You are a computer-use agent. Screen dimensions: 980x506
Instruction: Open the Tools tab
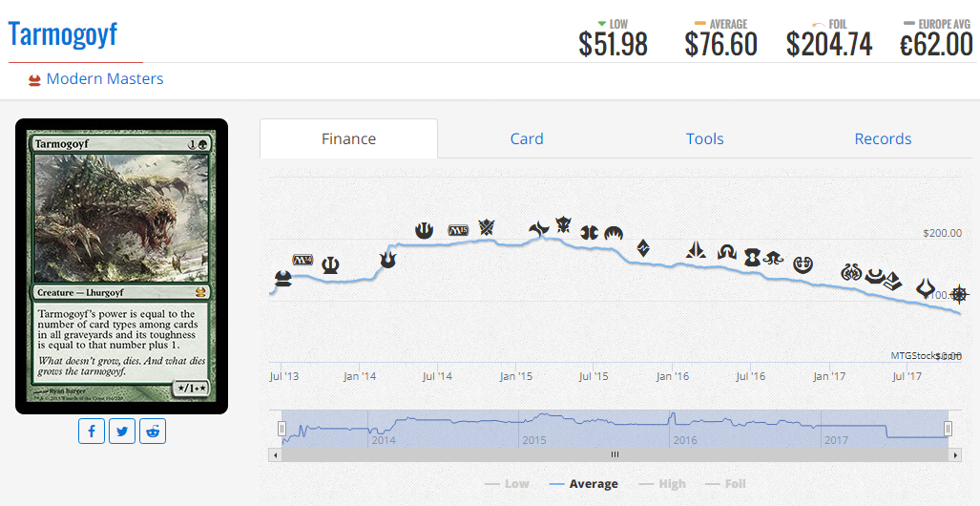pos(705,138)
